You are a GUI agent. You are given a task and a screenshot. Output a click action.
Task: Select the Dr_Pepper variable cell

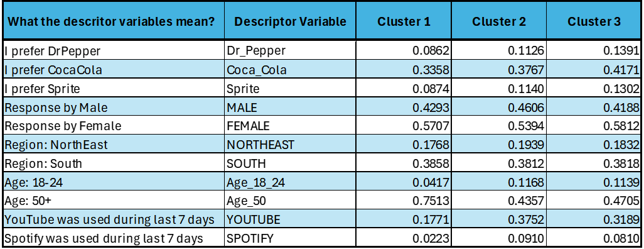click(x=290, y=50)
